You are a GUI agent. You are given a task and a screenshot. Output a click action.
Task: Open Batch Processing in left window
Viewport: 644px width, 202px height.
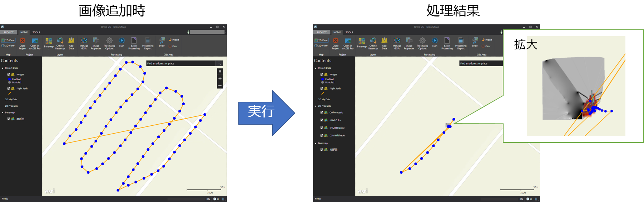tap(134, 43)
